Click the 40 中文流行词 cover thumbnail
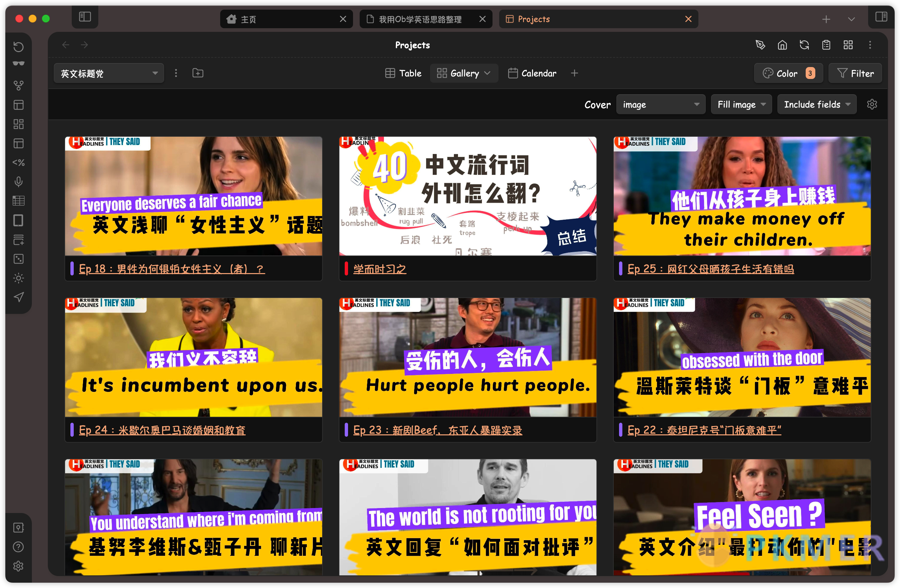The height and width of the screenshot is (588, 900). coord(468,196)
